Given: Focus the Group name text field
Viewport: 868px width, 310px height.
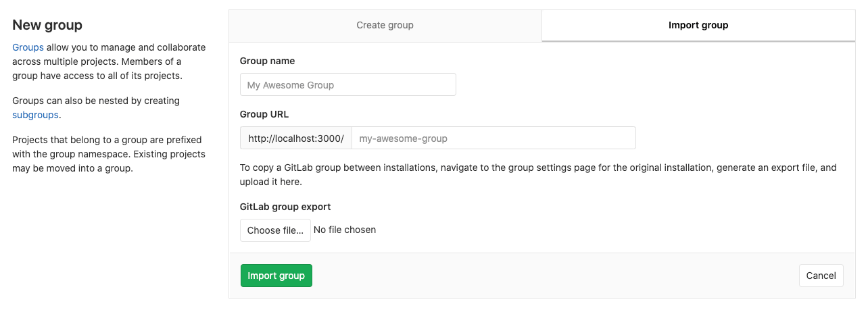Looking at the screenshot, I should tap(347, 85).
